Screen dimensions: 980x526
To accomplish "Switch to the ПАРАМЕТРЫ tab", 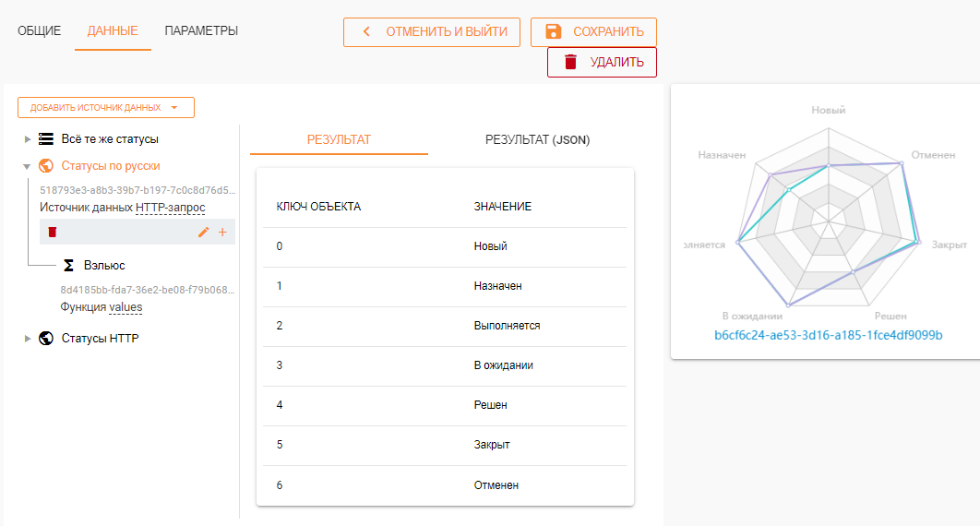I will click(201, 31).
